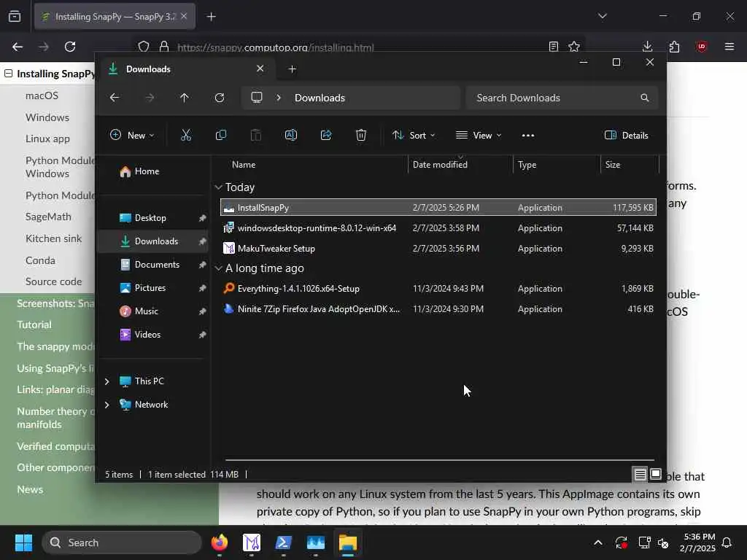This screenshot has height=560, width=747.
Task: Open the See more ellipsis menu
Action: pyautogui.click(x=528, y=135)
